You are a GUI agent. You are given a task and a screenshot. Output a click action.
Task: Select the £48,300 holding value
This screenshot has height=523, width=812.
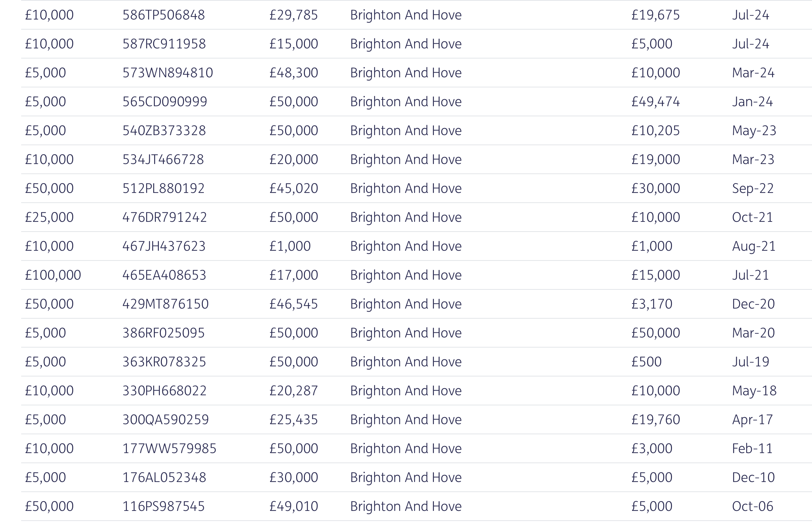294,73
